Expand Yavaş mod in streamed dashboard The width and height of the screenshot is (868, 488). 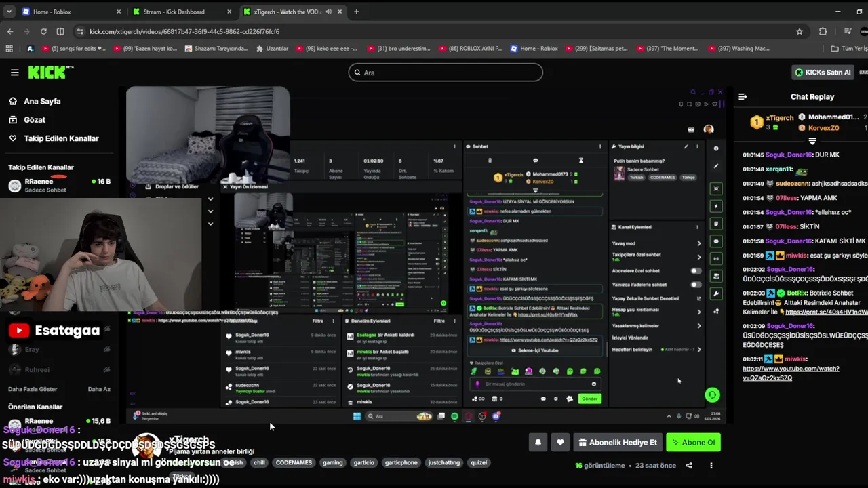(x=698, y=243)
